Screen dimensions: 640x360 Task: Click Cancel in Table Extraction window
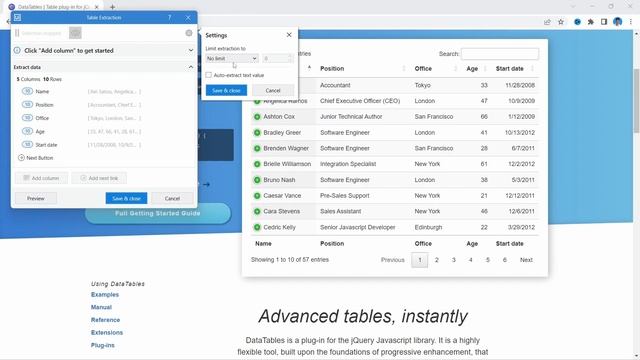tap(172, 198)
